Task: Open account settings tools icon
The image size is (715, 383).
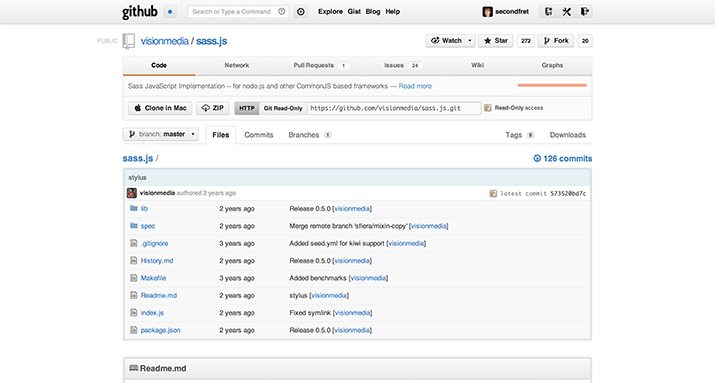Action: pyautogui.click(x=566, y=12)
